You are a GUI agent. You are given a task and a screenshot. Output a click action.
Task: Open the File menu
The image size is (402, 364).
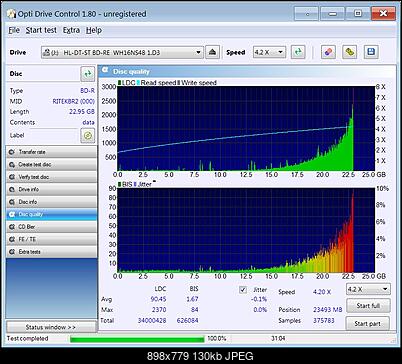[x=14, y=30]
